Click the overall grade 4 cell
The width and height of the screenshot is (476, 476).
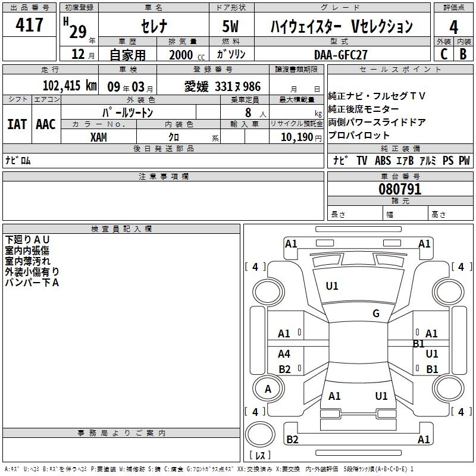click(x=453, y=26)
